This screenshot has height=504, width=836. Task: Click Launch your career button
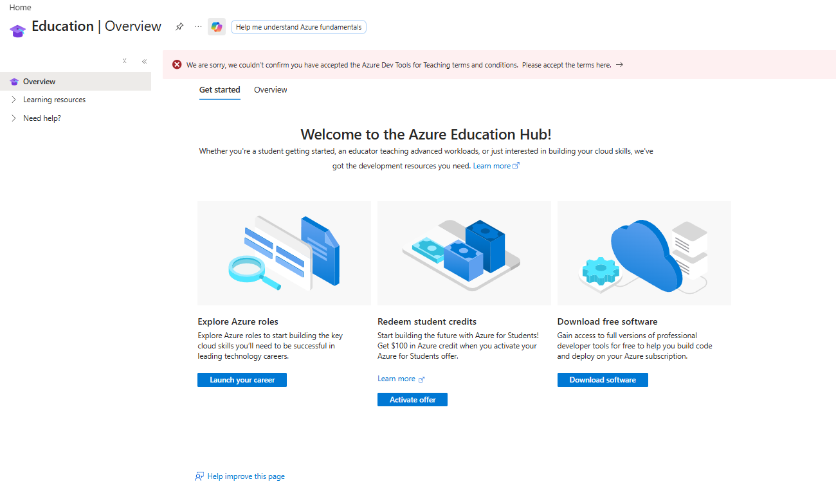coord(242,380)
